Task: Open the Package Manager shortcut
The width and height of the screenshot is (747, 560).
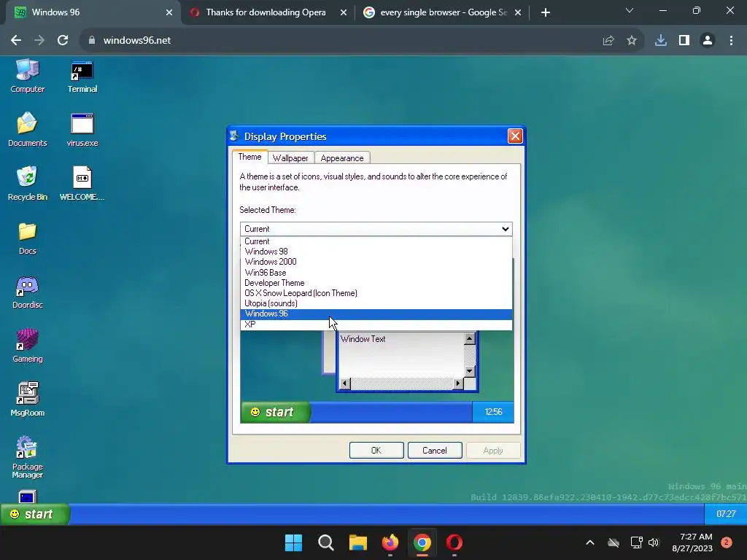Action: pos(27,457)
